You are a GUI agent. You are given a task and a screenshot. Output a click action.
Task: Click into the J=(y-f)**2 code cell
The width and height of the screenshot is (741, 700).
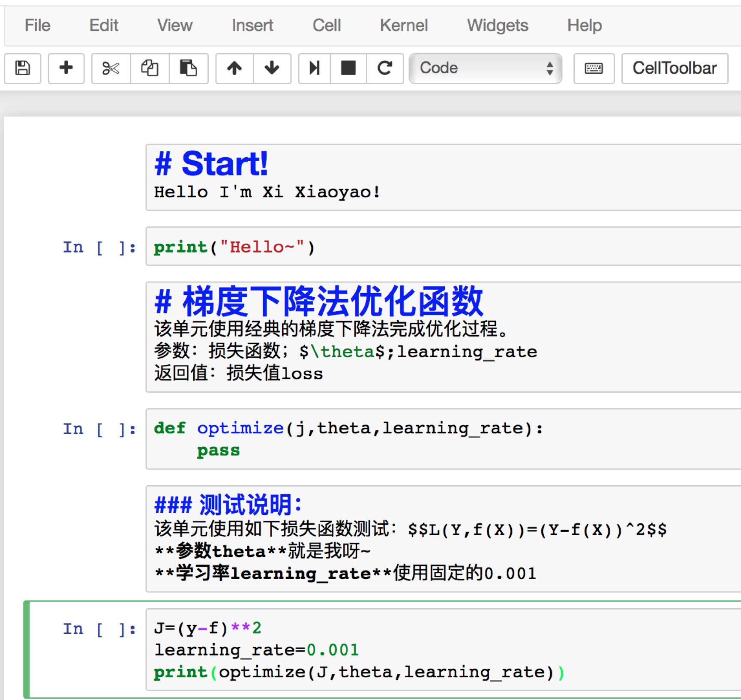443,650
